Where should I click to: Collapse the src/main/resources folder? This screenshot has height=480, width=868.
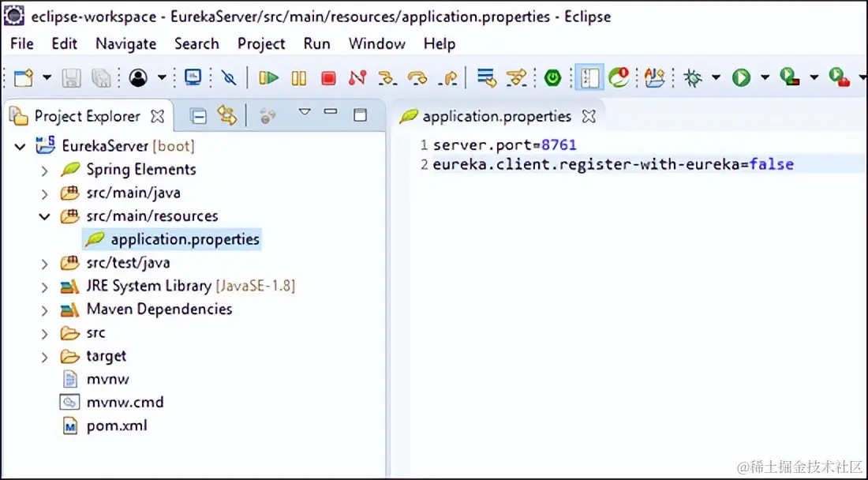45,216
